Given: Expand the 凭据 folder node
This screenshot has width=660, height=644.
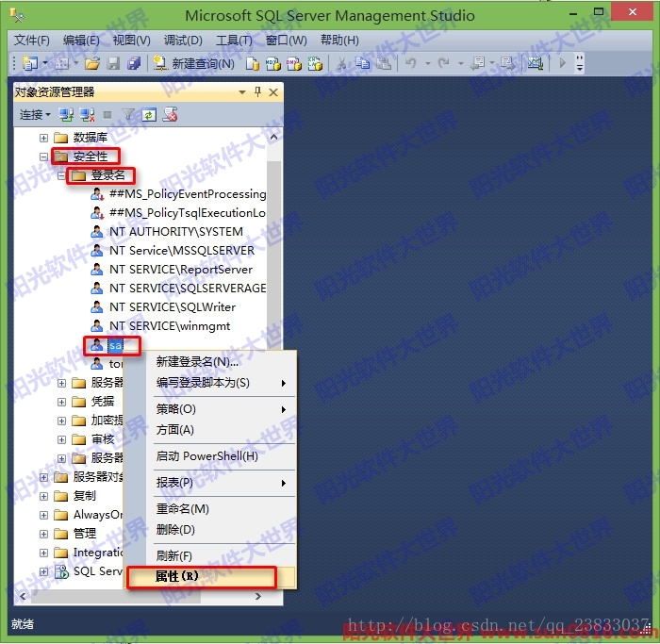Looking at the screenshot, I should point(61,402).
